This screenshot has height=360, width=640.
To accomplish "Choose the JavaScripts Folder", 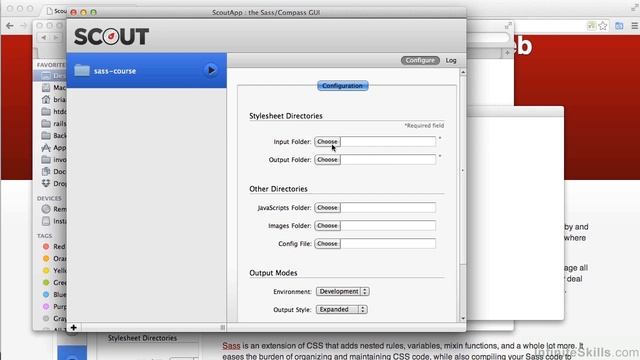I will click(x=327, y=208).
